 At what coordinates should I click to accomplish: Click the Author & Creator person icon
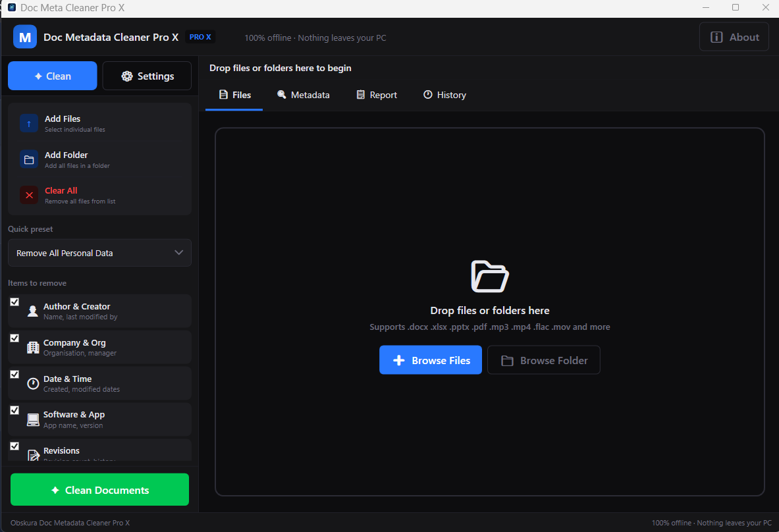33,311
